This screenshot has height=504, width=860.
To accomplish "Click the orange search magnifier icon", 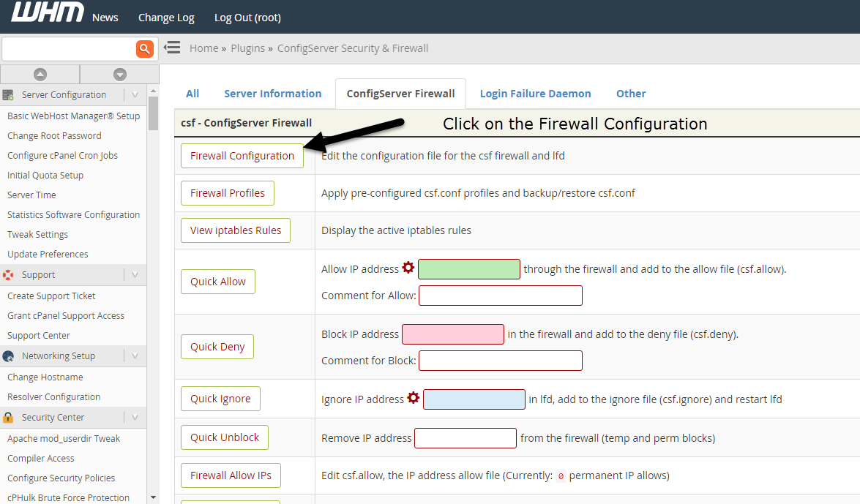I will tap(145, 49).
